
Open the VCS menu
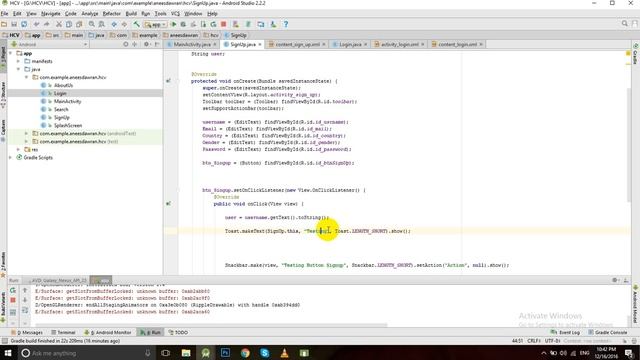175,13
